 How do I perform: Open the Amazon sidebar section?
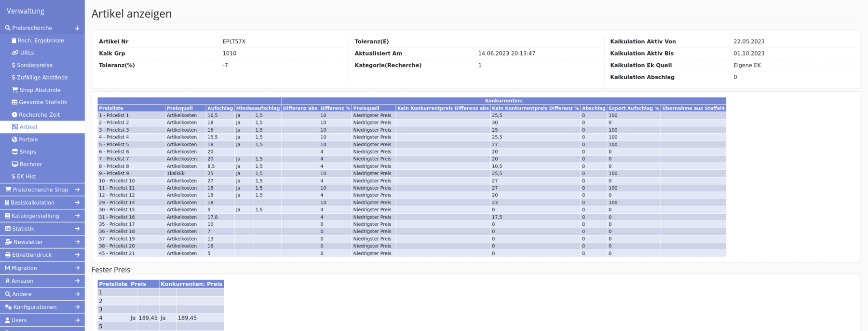(22, 281)
